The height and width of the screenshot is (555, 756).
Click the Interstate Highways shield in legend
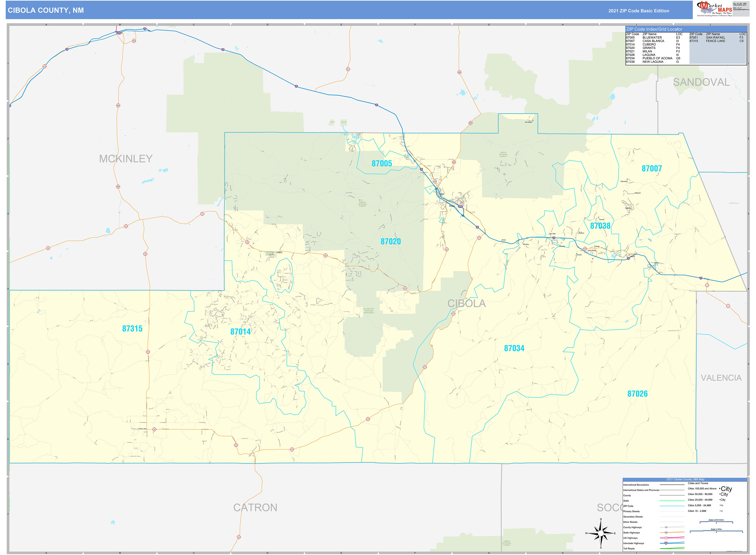coord(666,543)
